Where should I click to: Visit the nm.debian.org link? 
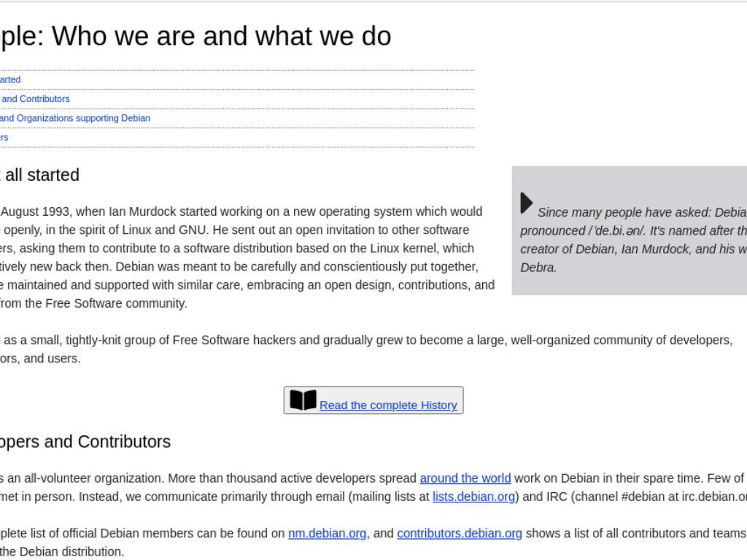click(x=328, y=533)
